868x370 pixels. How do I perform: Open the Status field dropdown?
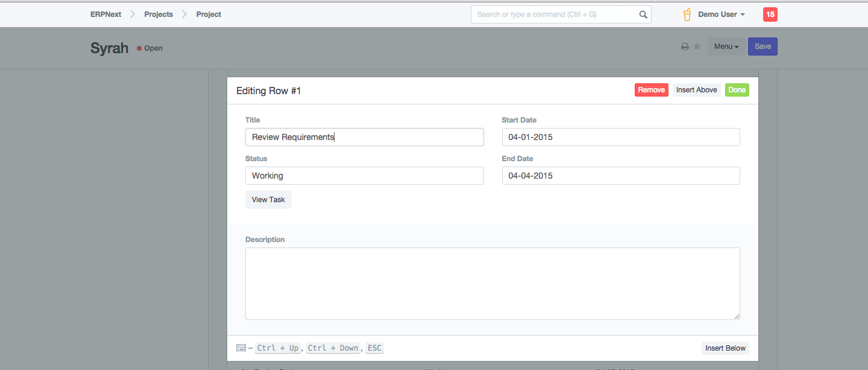(364, 176)
